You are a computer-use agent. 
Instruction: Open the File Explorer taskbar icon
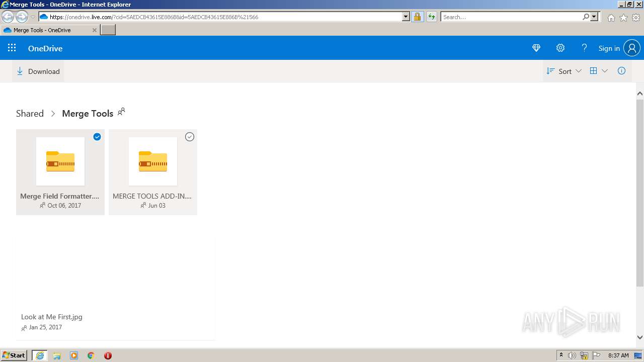tap(57, 355)
